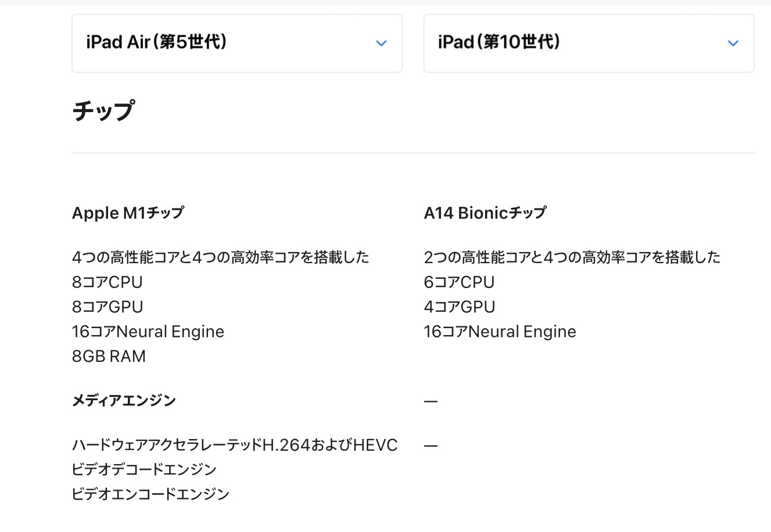Select the A14 Bionicチップ heading

tap(485, 213)
